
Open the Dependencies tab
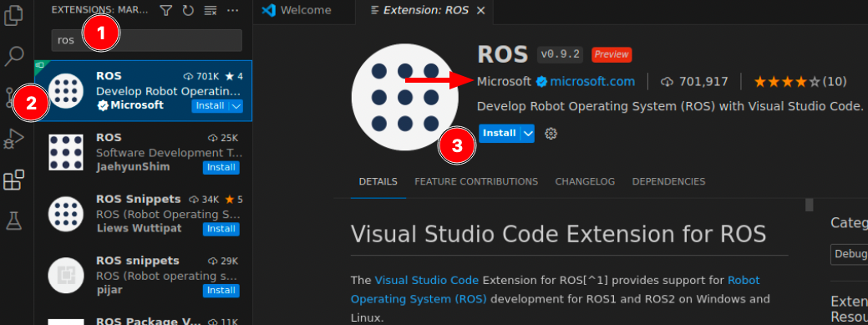pos(668,181)
